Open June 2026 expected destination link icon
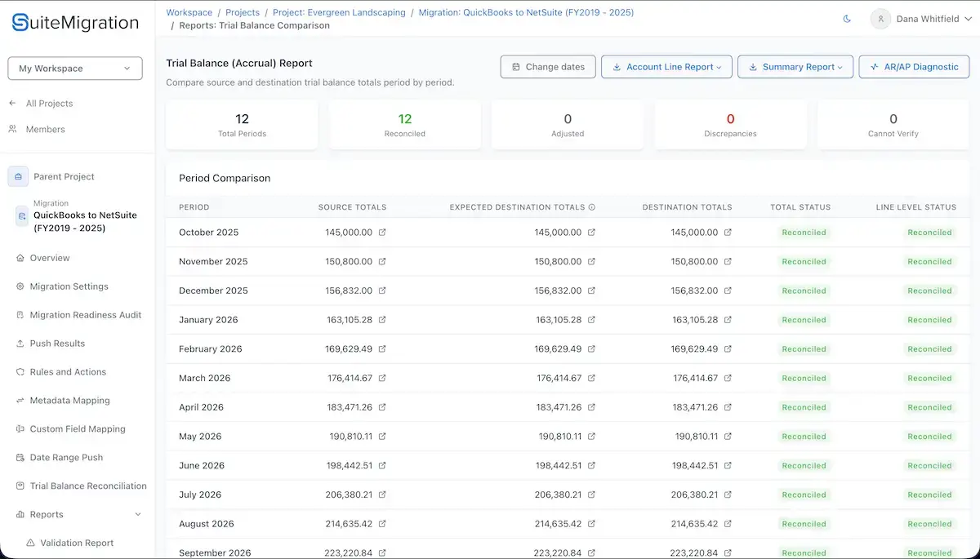Screen dimensions: 980x559 592,466
